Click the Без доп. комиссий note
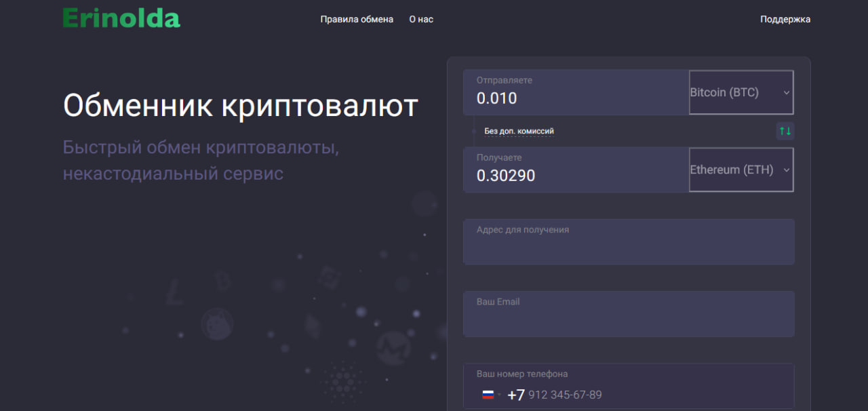 click(x=519, y=131)
